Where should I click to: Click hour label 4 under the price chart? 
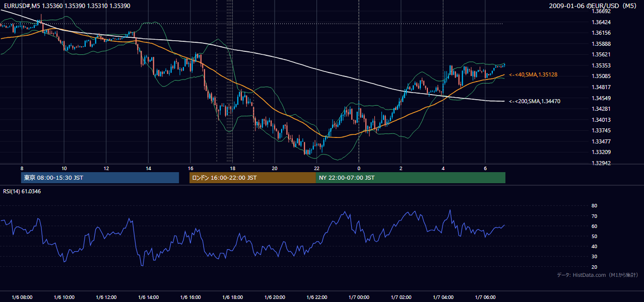pos(443,168)
